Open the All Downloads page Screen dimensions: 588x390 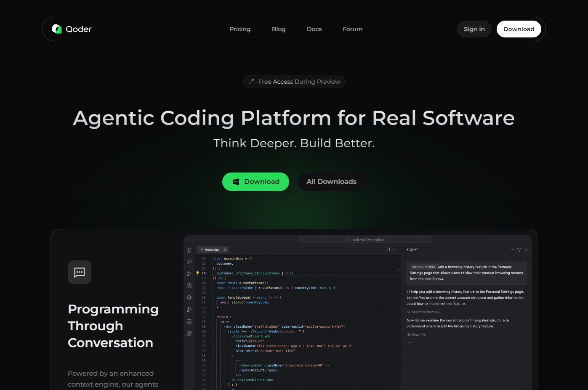point(332,182)
